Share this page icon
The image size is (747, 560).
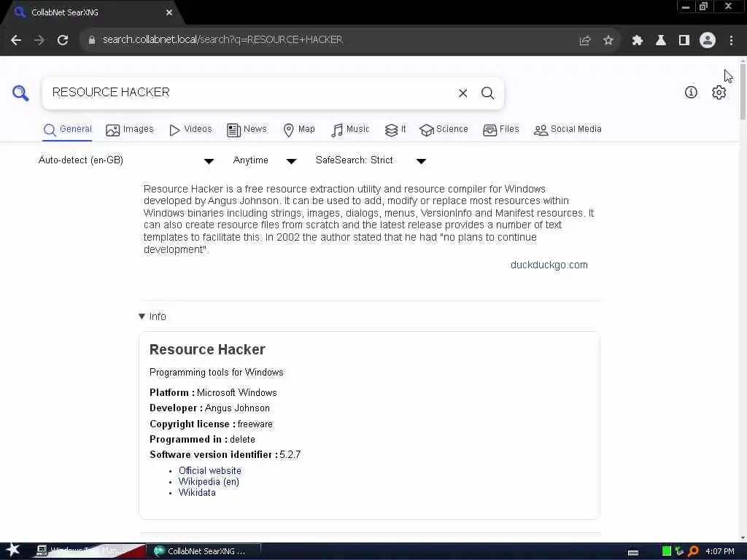click(x=584, y=41)
